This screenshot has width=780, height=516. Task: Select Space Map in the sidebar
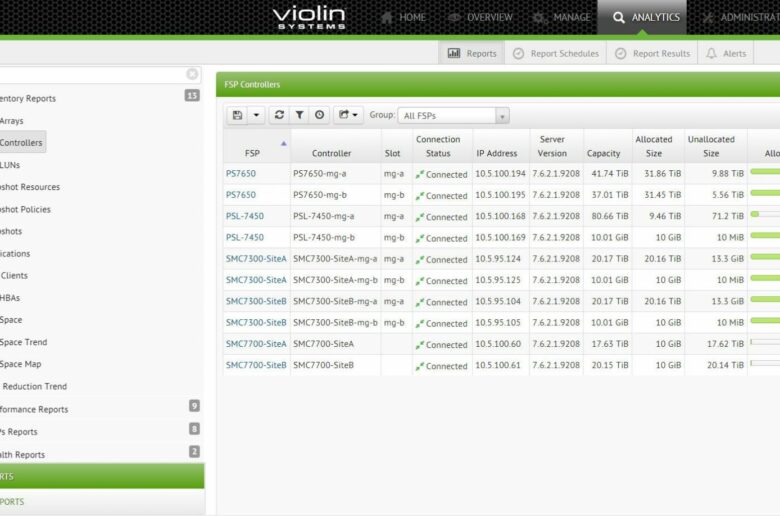20,364
